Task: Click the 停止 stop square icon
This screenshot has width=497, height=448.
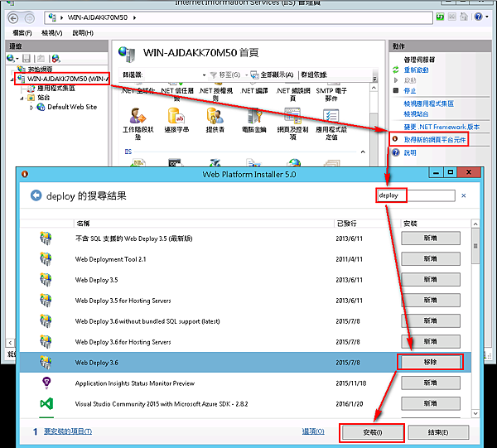Action: point(396,90)
